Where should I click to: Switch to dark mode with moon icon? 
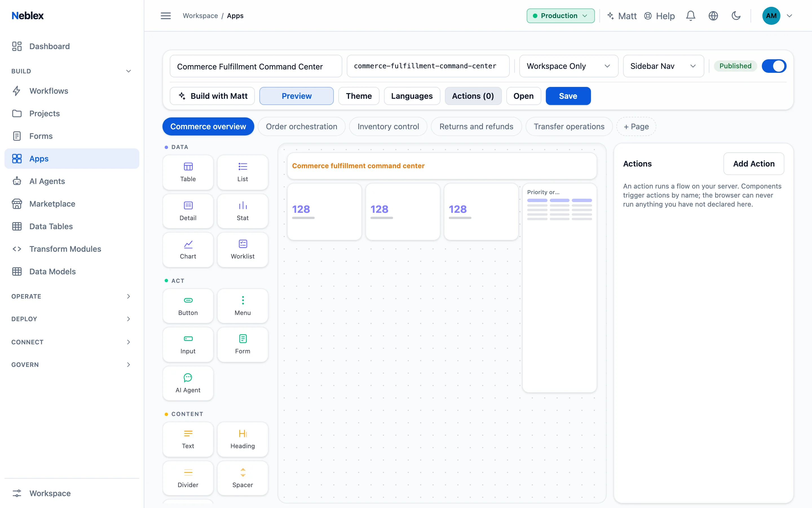(736, 16)
